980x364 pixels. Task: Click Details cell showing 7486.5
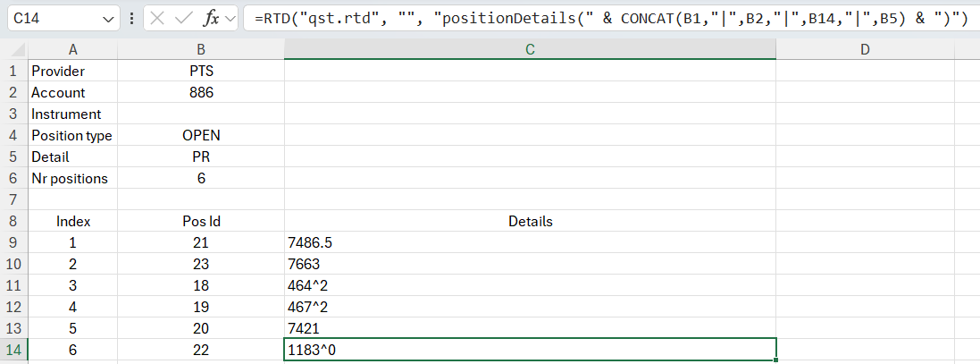click(530, 242)
